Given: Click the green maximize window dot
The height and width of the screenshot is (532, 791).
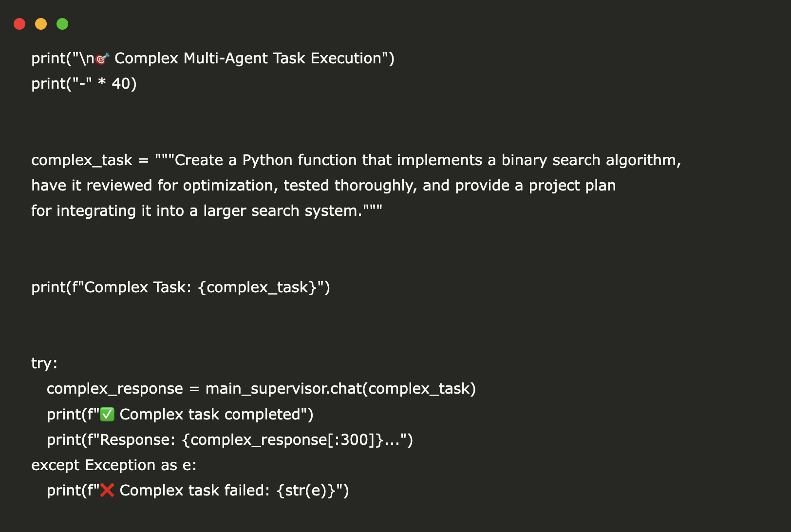Looking at the screenshot, I should (x=62, y=24).
